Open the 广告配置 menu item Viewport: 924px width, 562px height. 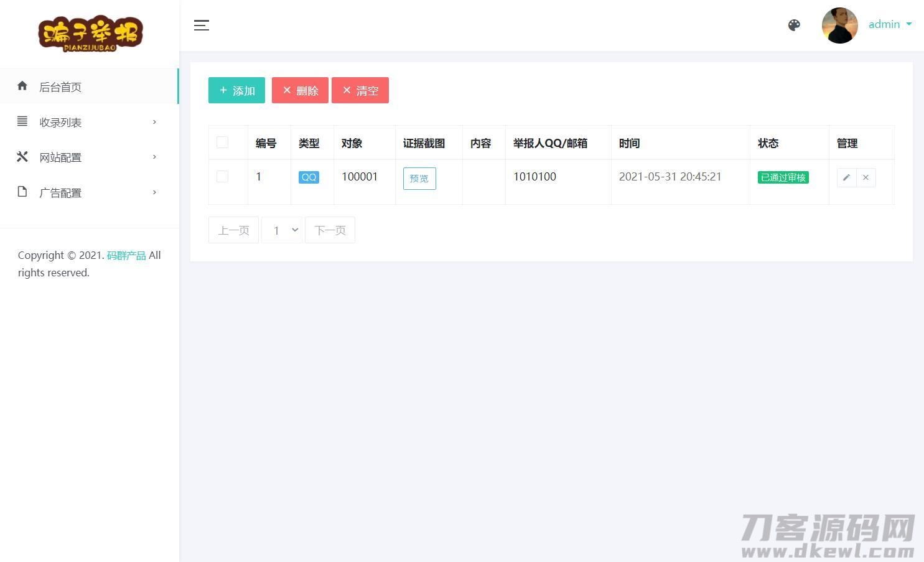point(60,193)
